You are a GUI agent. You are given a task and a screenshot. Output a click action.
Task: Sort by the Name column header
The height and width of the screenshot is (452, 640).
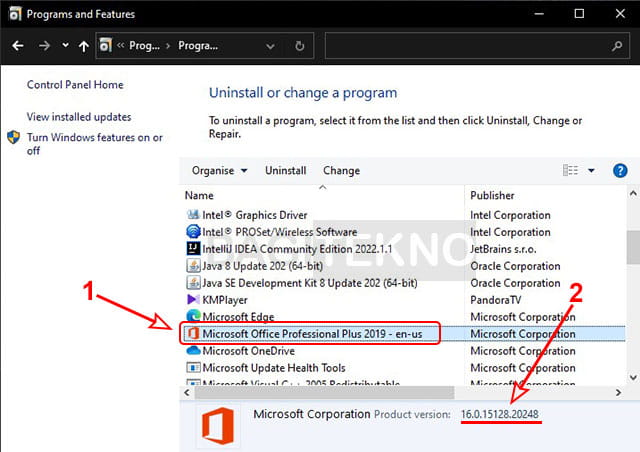coord(199,195)
